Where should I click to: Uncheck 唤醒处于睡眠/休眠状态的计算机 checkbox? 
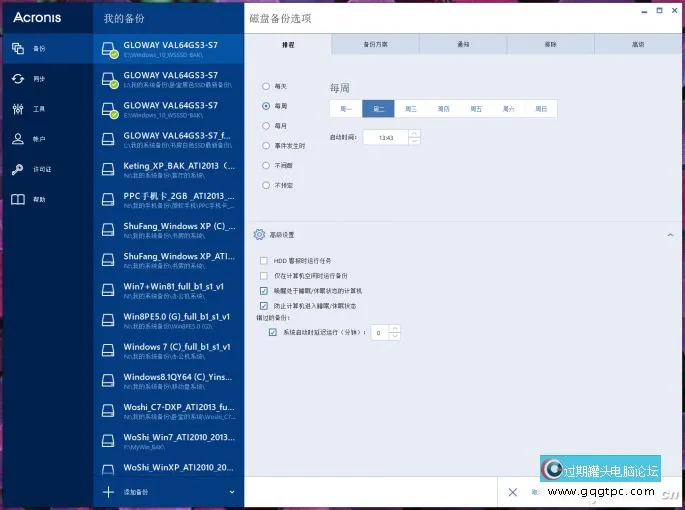[264, 290]
